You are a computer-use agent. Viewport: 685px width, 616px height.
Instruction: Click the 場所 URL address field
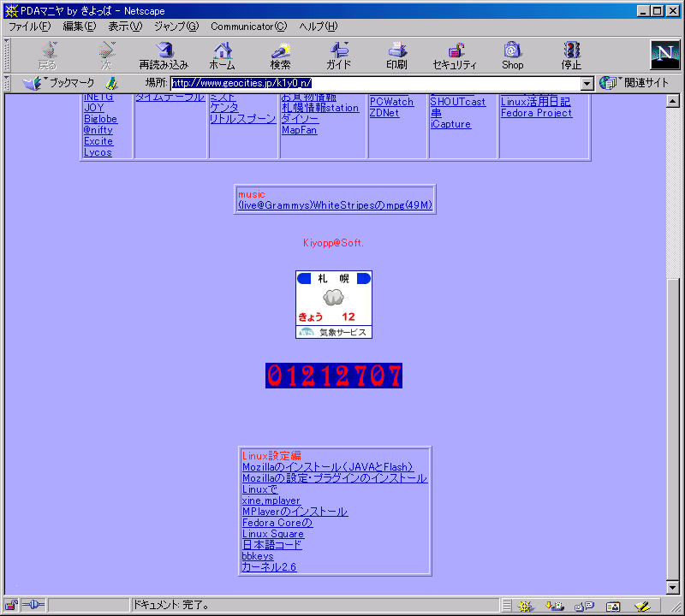tap(376, 83)
